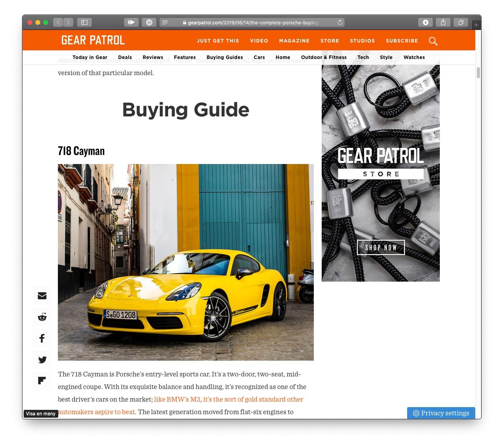
Task: Go to Watches category
Action: point(414,57)
